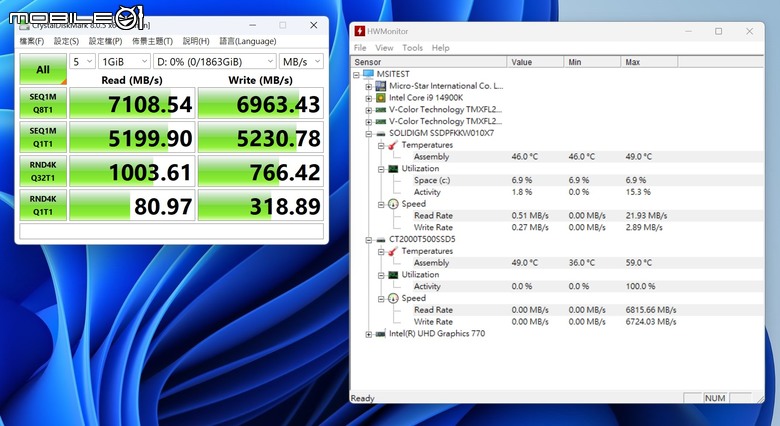Select the RND4K Q1T1 read result 80.97
The width and height of the screenshot is (780, 426).
click(132, 205)
